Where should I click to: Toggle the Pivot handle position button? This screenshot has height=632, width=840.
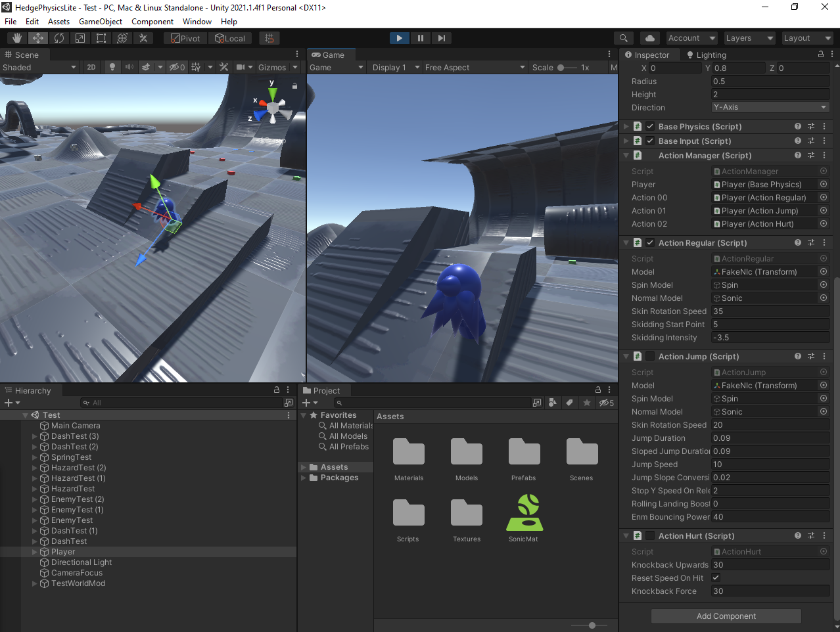185,38
